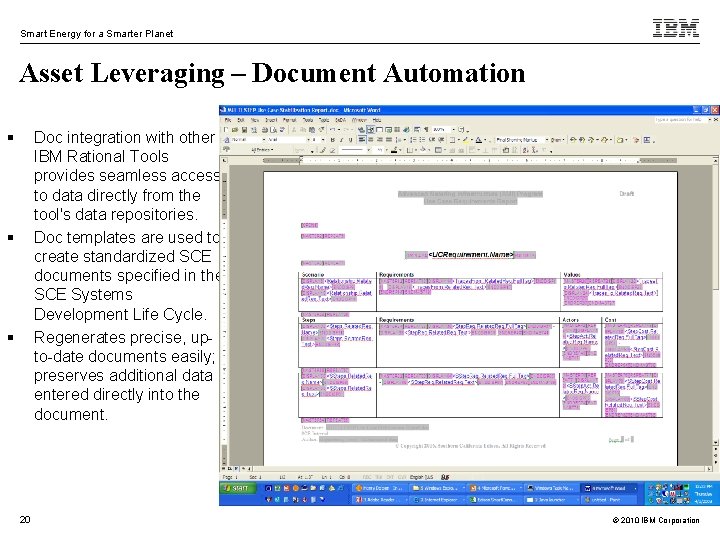Switch to the Internet Explorer taskbar group
This screenshot has width=720, height=540.
pos(437,500)
